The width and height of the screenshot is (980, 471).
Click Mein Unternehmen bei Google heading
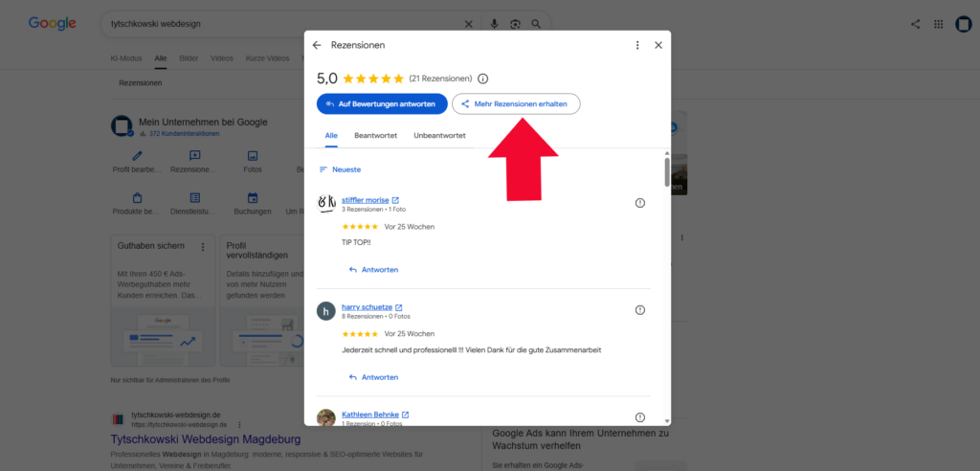click(x=203, y=122)
